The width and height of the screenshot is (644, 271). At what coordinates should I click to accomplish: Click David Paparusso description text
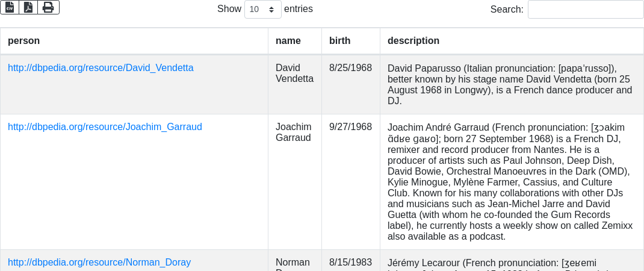tap(509, 84)
